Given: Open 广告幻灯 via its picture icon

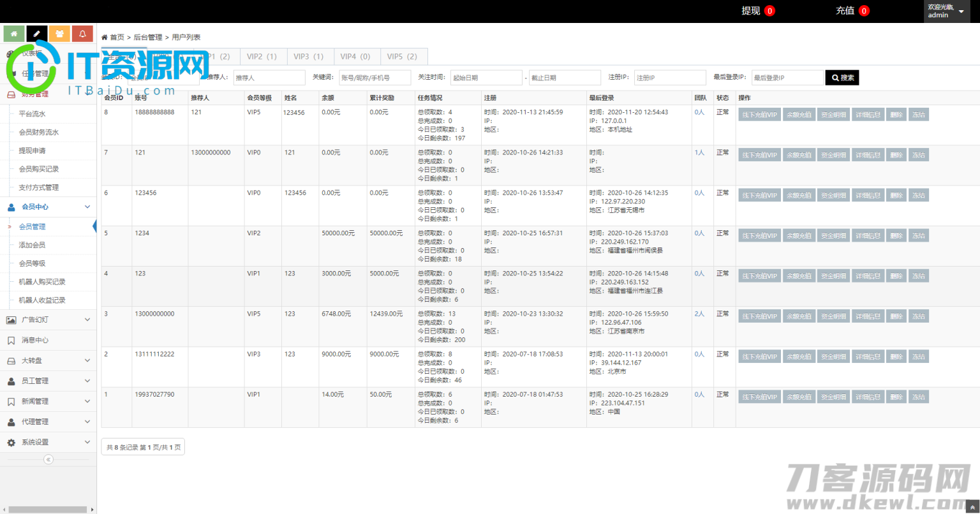Looking at the screenshot, I should [x=11, y=319].
